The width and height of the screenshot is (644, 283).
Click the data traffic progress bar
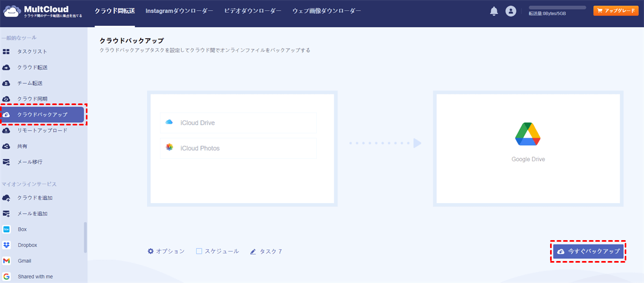pyautogui.click(x=557, y=8)
